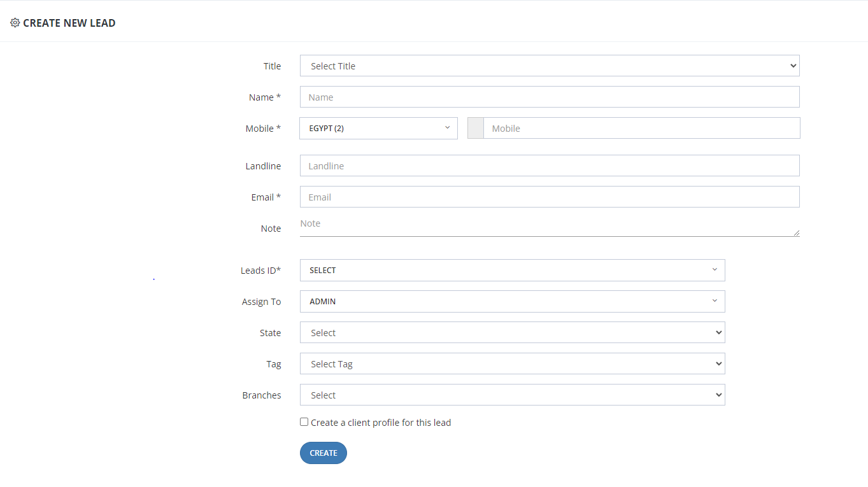Image resolution: width=868 pixels, height=487 pixels.
Task: Click the gear icon beside Create New Lead
Action: tap(15, 23)
